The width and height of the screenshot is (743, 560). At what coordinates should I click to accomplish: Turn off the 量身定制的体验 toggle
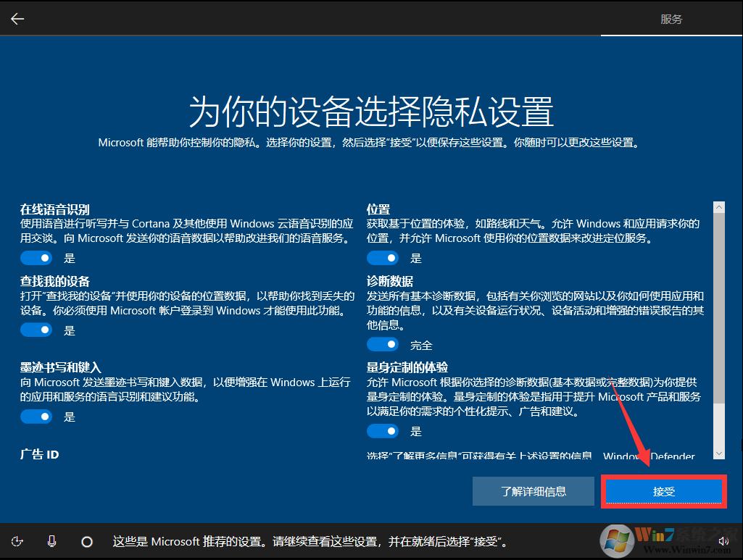click(x=383, y=431)
